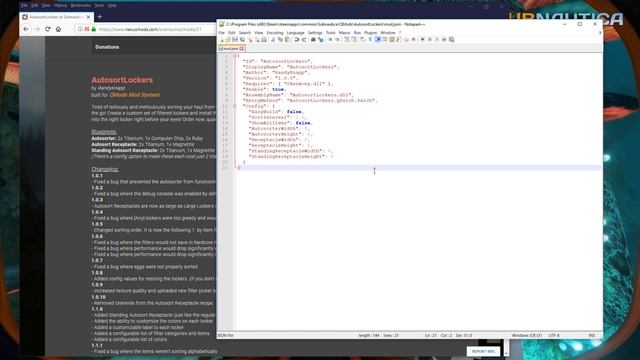This screenshot has height=360, width=640.
Task: Click the Synchronize Horizontal Scrolling toolbar icon
Action: click(x=354, y=40)
